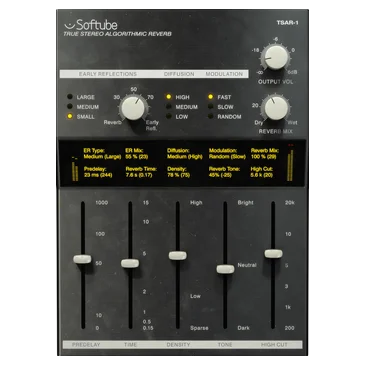Click the input level meter in display

(75, 168)
